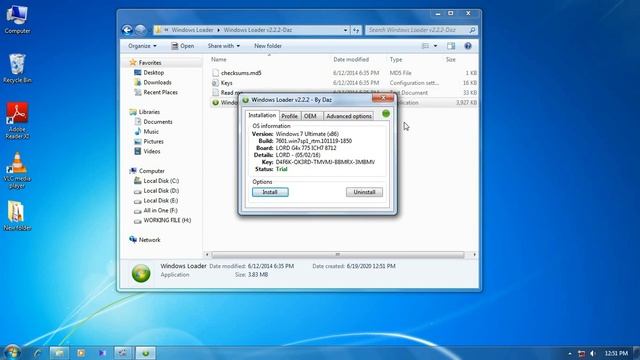Open the Organize dropdown menu
Image resolution: width=640 pixels, height=360 pixels.
coord(142,46)
